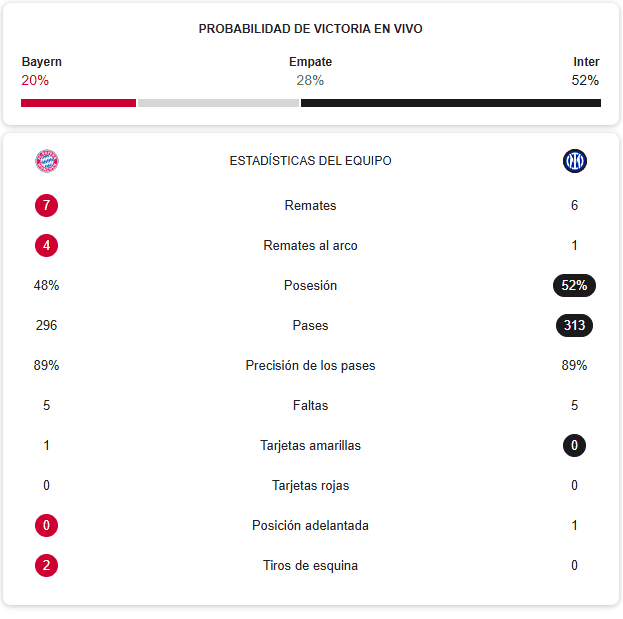The width and height of the screenshot is (623, 619).
Task: Click the gray Empate probability bar
Action: coord(218,103)
